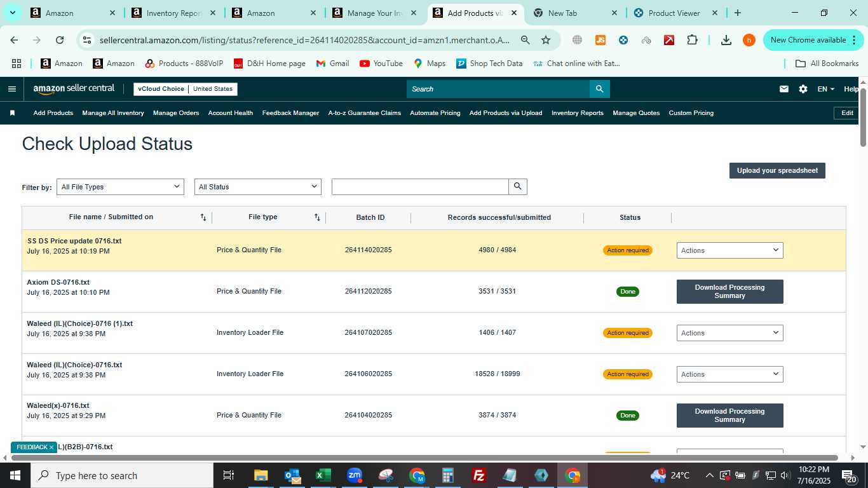Open the EN language dropdown

826,89
